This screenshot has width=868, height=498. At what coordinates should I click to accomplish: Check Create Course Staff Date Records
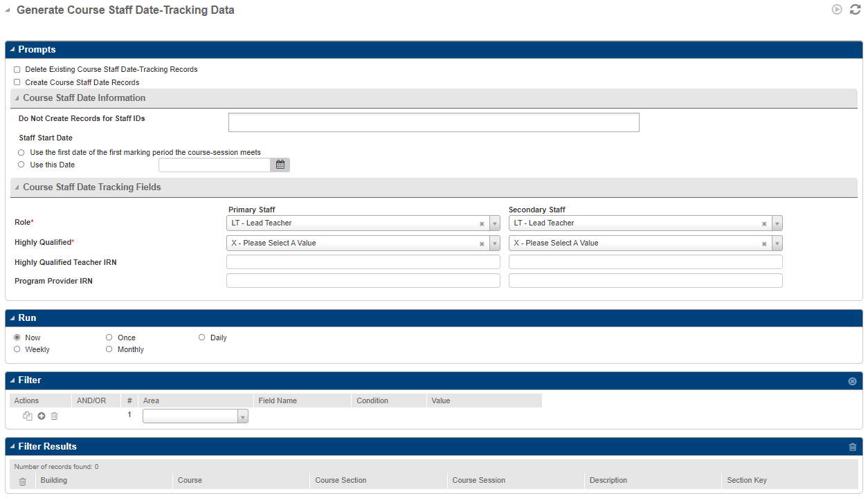(x=17, y=82)
